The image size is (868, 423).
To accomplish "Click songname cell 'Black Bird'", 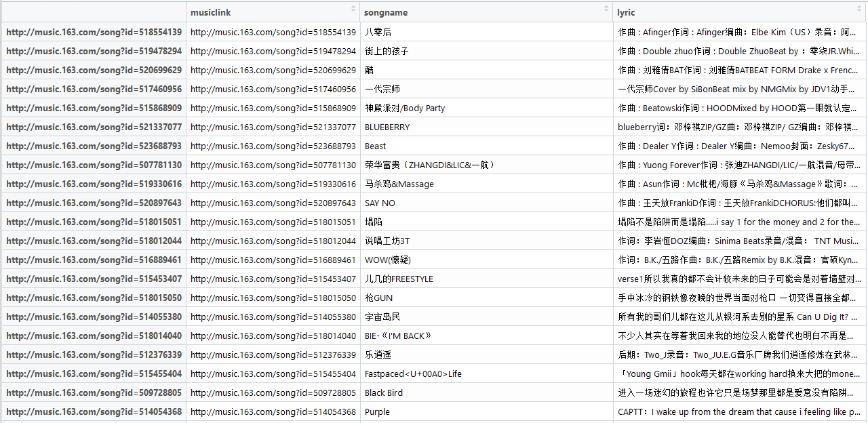I will (x=486, y=392).
